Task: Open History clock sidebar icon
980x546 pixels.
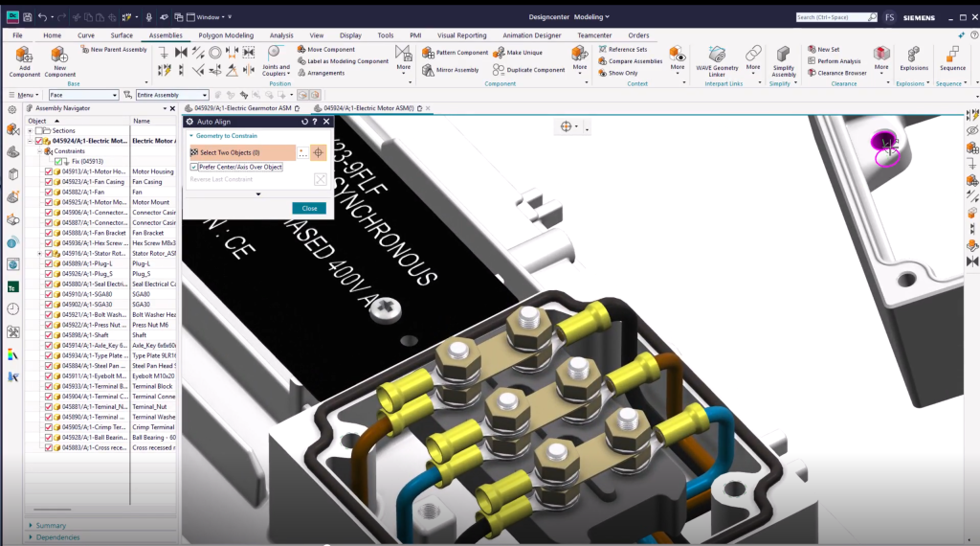Action: click(12, 309)
